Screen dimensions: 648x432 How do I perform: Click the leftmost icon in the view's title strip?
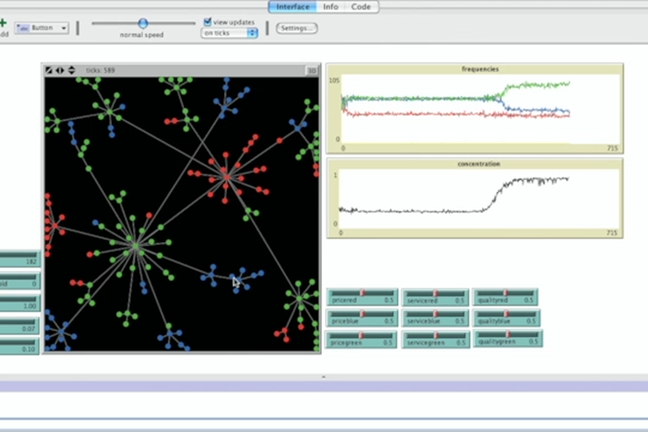tap(49, 70)
